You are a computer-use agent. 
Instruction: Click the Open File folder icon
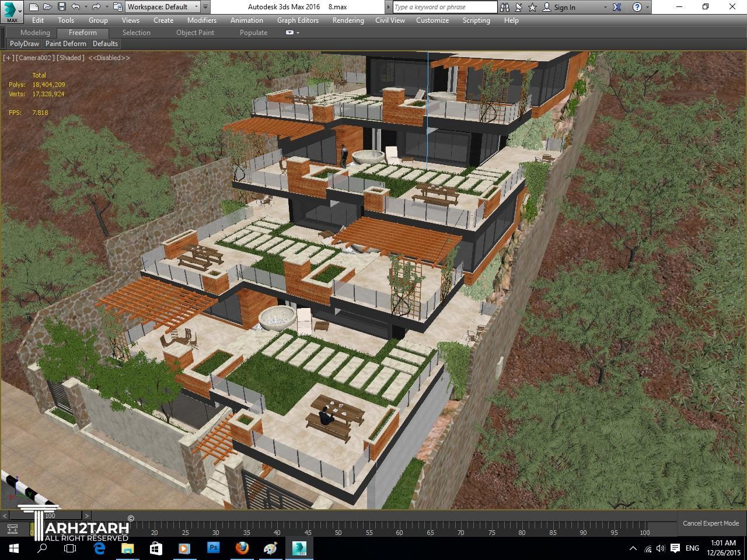[47, 7]
